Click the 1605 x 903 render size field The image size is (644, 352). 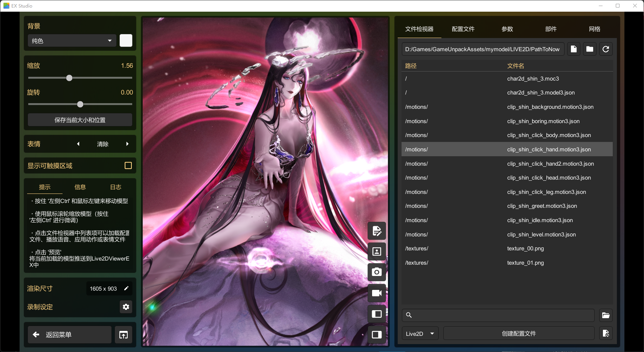[x=109, y=288]
